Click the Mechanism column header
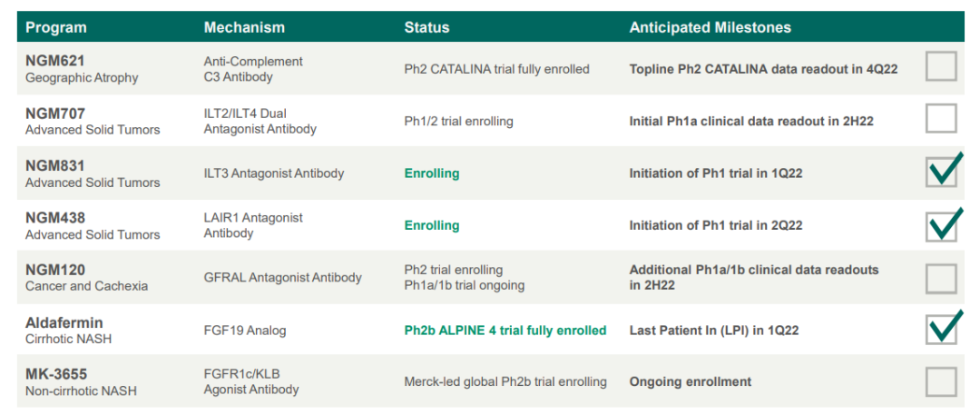This screenshot has height=415, width=980. (244, 27)
